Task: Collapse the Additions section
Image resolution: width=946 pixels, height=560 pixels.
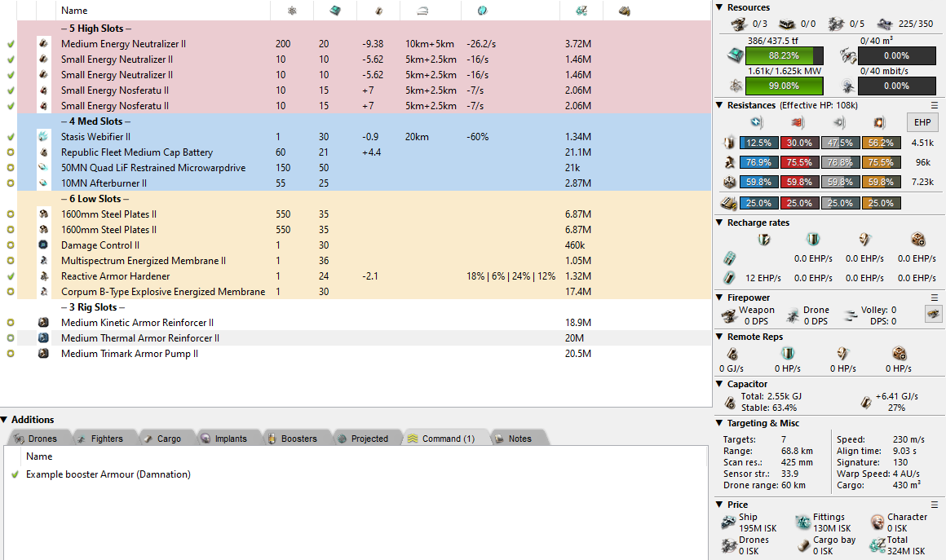Action: coord(5,420)
